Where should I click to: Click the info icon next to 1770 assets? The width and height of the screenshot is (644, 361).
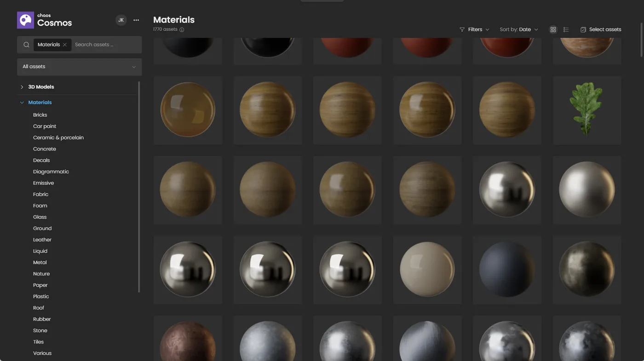(x=182, y=29)
